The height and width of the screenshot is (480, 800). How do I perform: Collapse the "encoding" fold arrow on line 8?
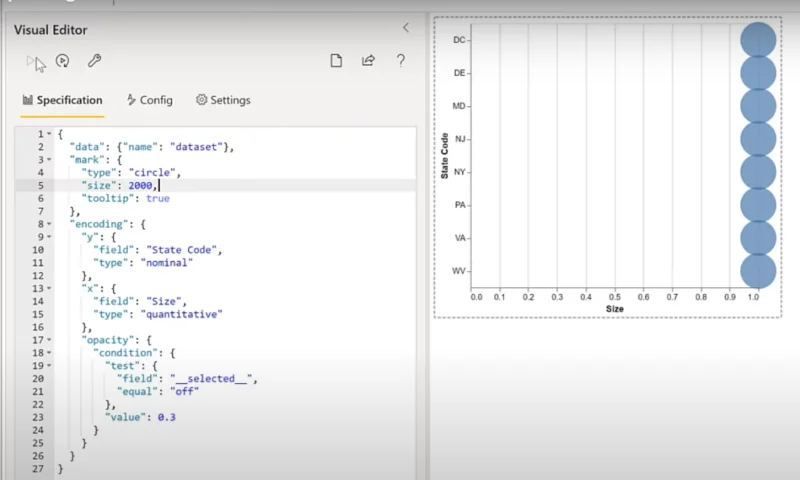pyautogui.click(x=49, y=224)
